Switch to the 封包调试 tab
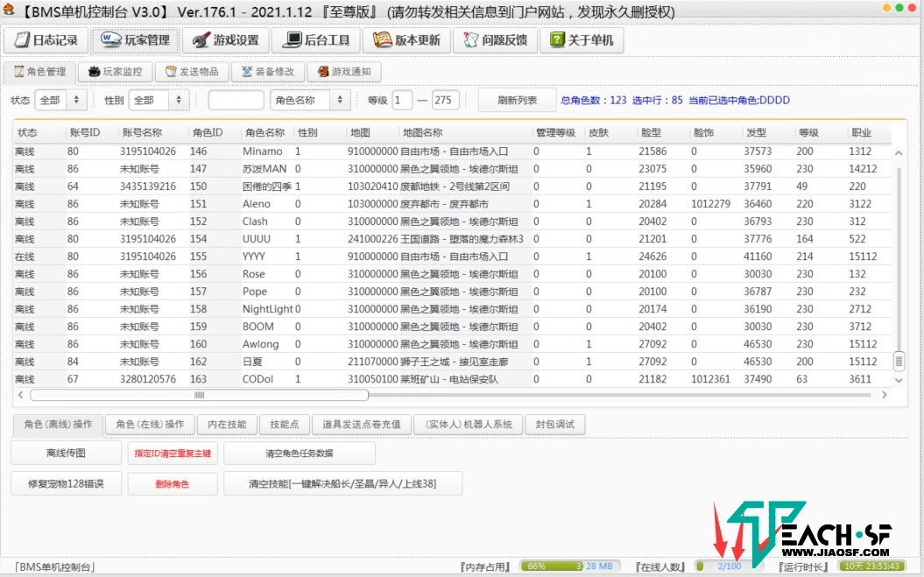This screenshot has height=577, width=924. click(x=554, y=425)
